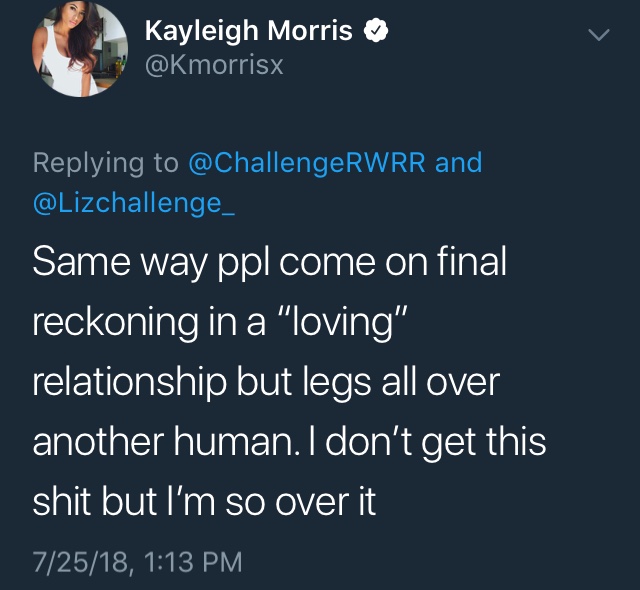
Task: Click the Kayleigh Morris display name
Action: tap(248, 31)
